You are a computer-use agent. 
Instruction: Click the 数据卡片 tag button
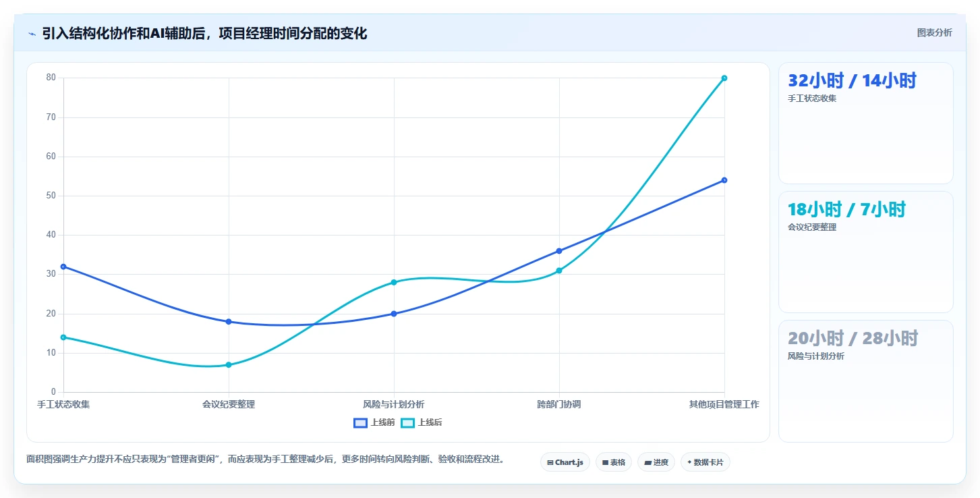(x=705, y=462)
